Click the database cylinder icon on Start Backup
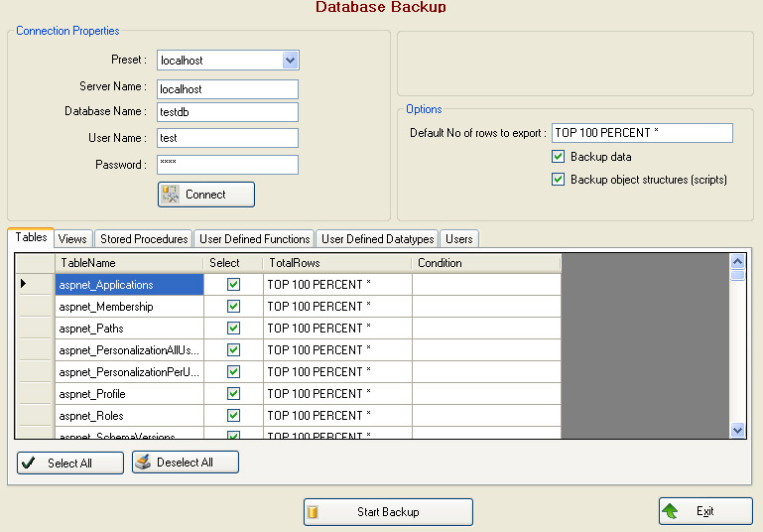Viewport: 763px width, 532px height. pyautogui.click(x=313, y=512)
